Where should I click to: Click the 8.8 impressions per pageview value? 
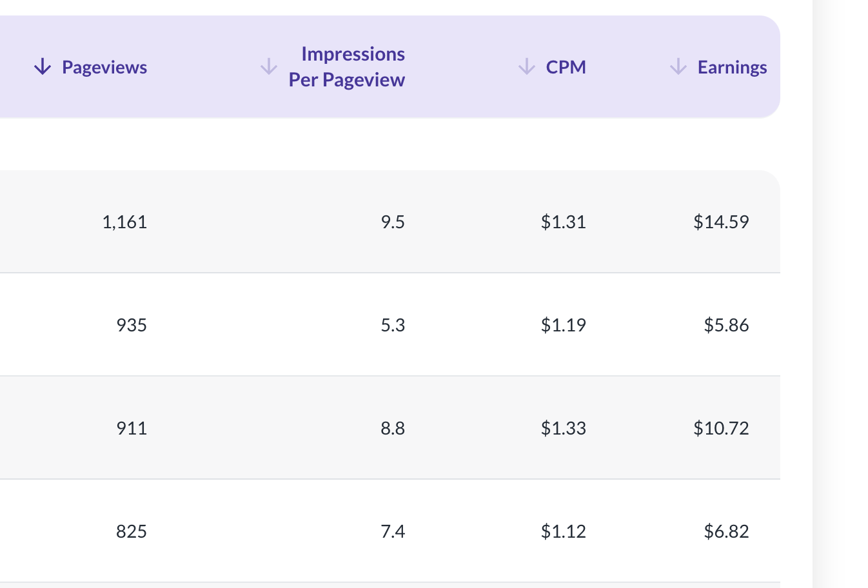(393, 428)
